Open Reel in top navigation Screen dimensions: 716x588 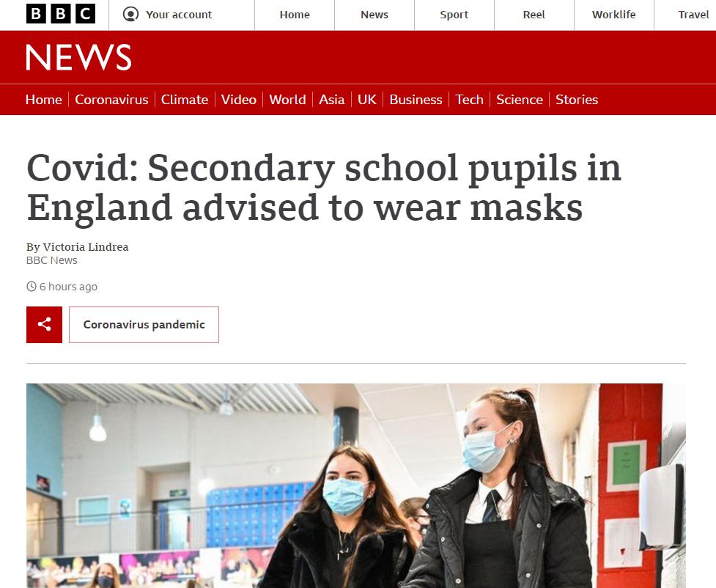coord(534,15)
